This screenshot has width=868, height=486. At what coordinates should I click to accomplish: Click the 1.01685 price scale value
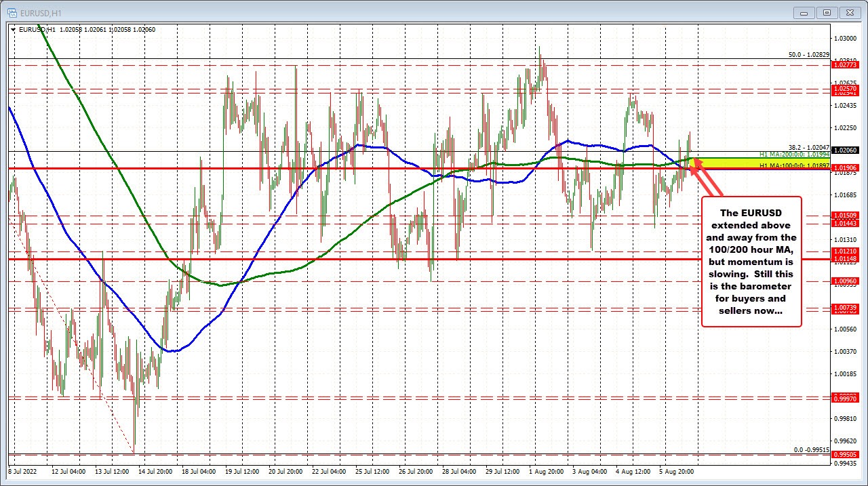pyautogui.click(x=846, y=195)
